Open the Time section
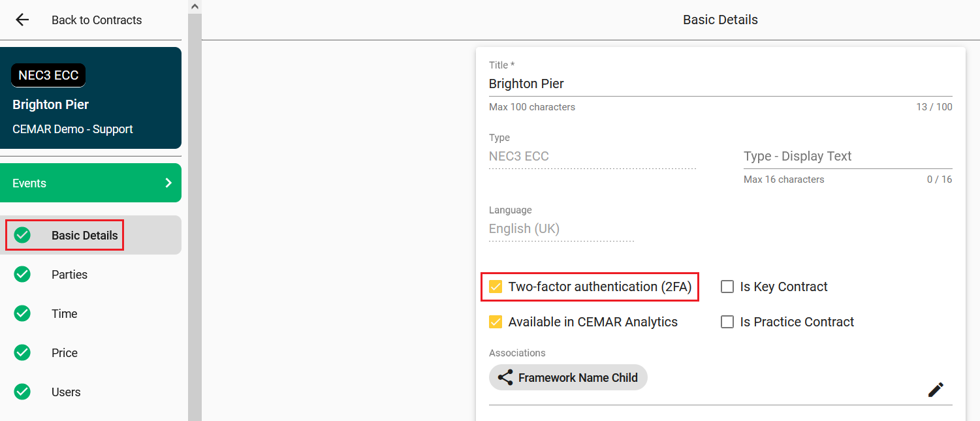 pyautogui.click(x=64, y=314)
